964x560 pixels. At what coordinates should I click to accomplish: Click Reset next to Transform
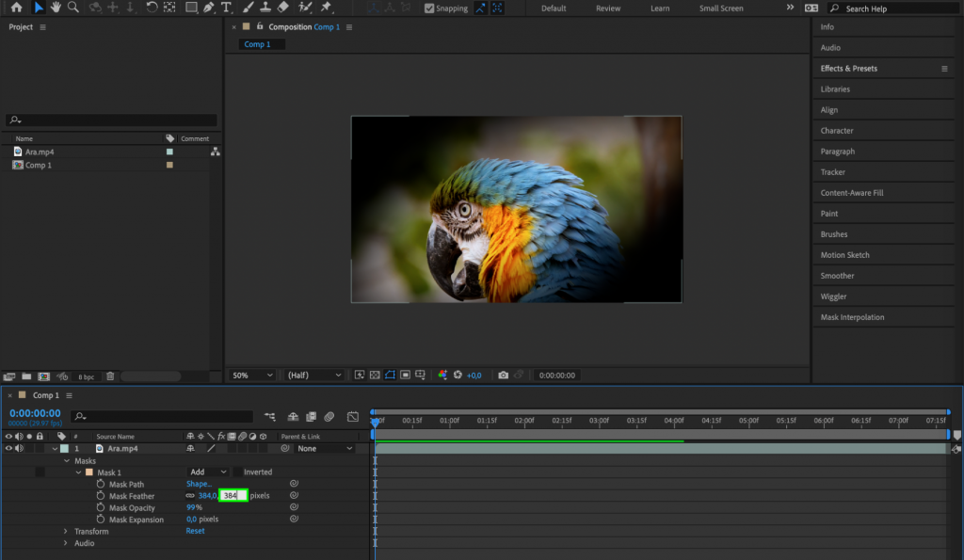coord(195,531)
